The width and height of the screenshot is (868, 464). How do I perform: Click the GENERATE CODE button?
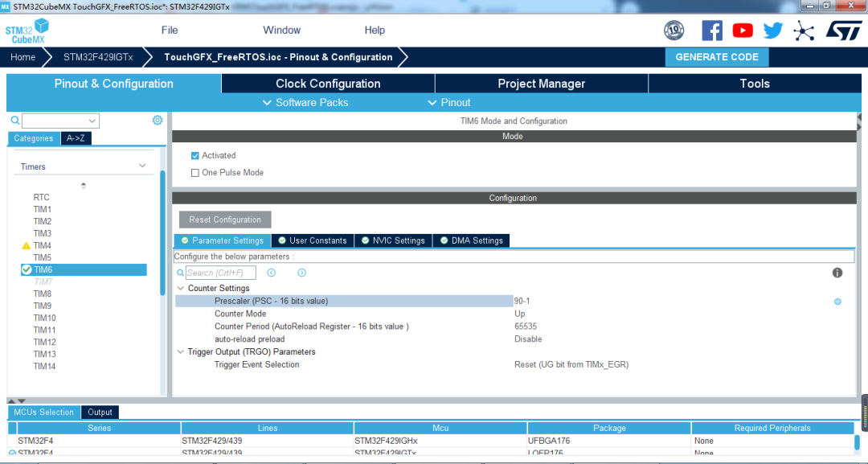click(717, 57)
